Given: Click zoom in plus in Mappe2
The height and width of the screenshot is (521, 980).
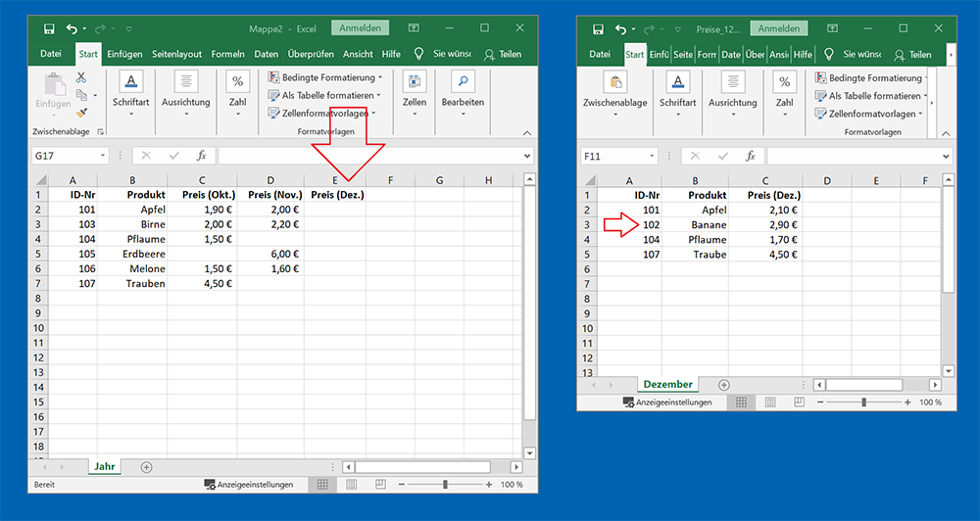Looking at the screenshot, I should click(489, 484).
